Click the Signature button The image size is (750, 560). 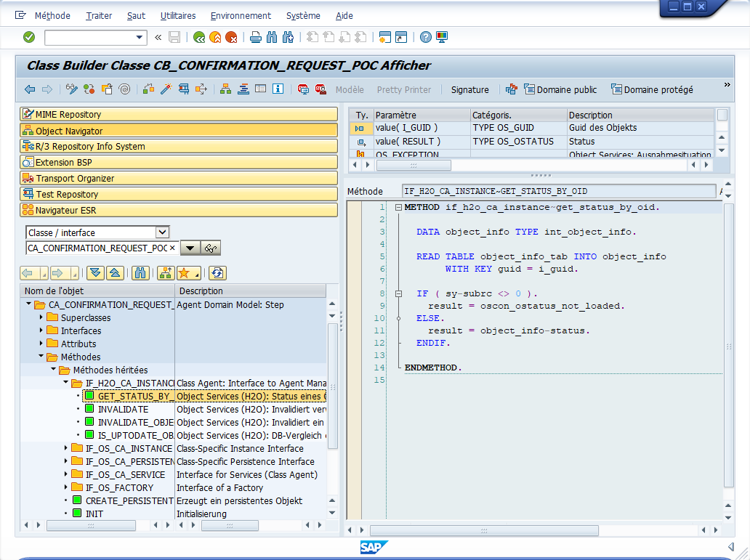(469, 90)
